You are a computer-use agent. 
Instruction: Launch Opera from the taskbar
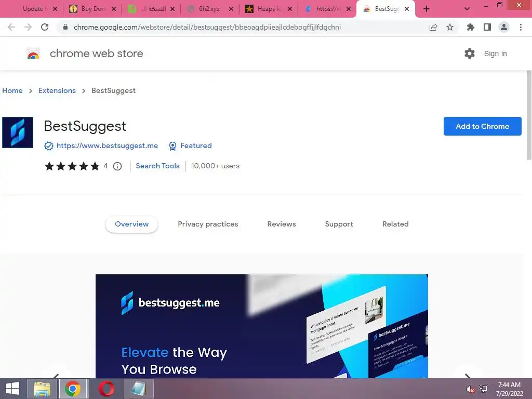(x=106, y=389)
